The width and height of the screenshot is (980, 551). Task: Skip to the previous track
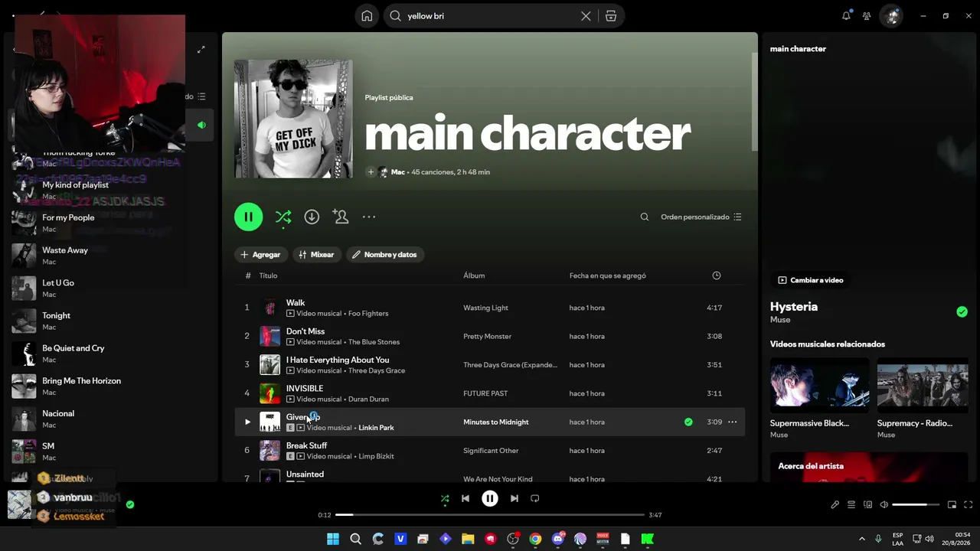coord(465,499)
